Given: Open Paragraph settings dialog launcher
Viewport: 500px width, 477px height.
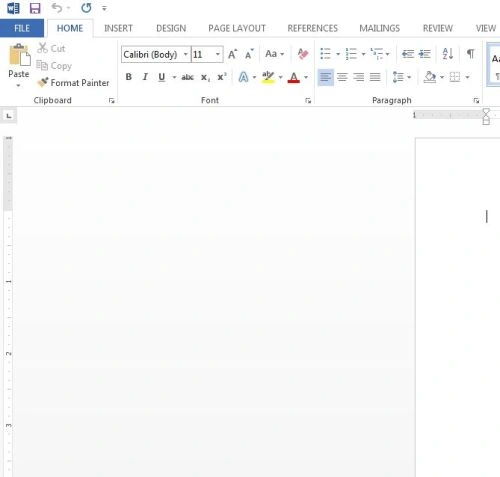Looking at the screenshot, I should pyautogui.click(x=476, y=101).
